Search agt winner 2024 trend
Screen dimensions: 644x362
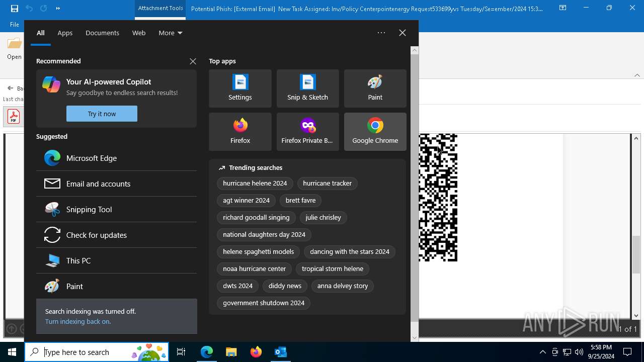click(x=247, y=200)
